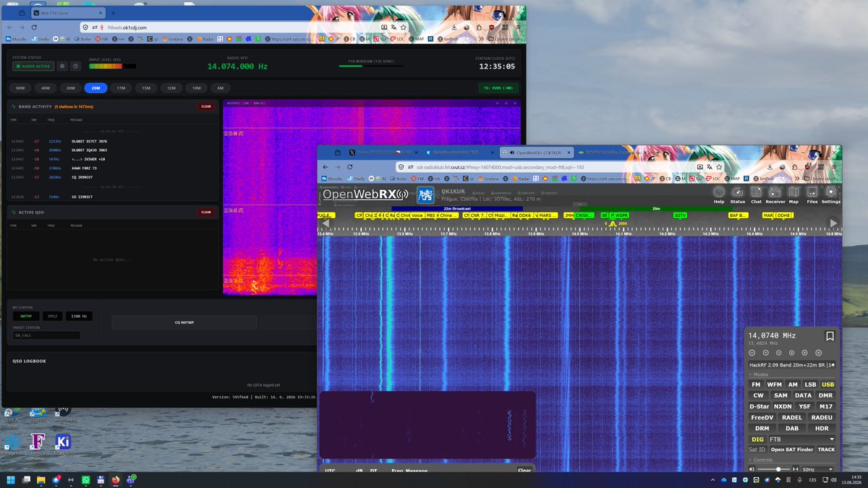The height and width of the screenshot is (488, 868).
Task: Click Open SAT Finder button
Action: click(x=791, y=450)
